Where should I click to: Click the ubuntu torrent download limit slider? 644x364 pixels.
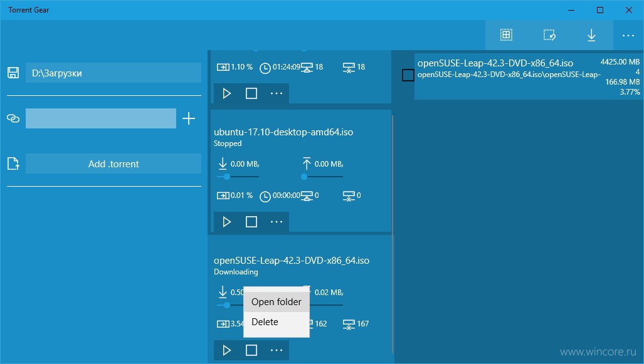tap(238, 177)
